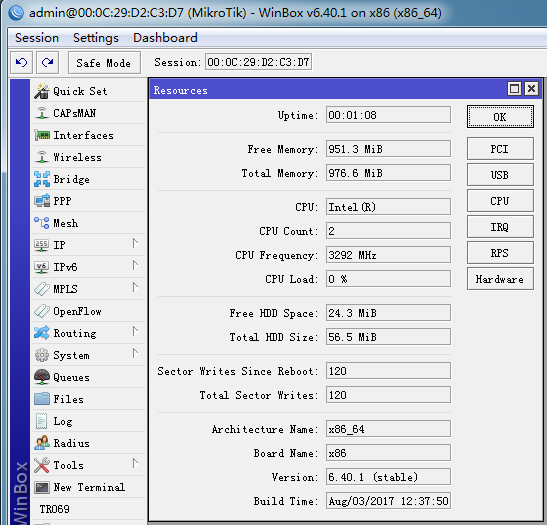The height and width of the screenshot is (525, 547).
Task: Click the Sector Writes Since Reboot value
Action: (x=388, y=371)
